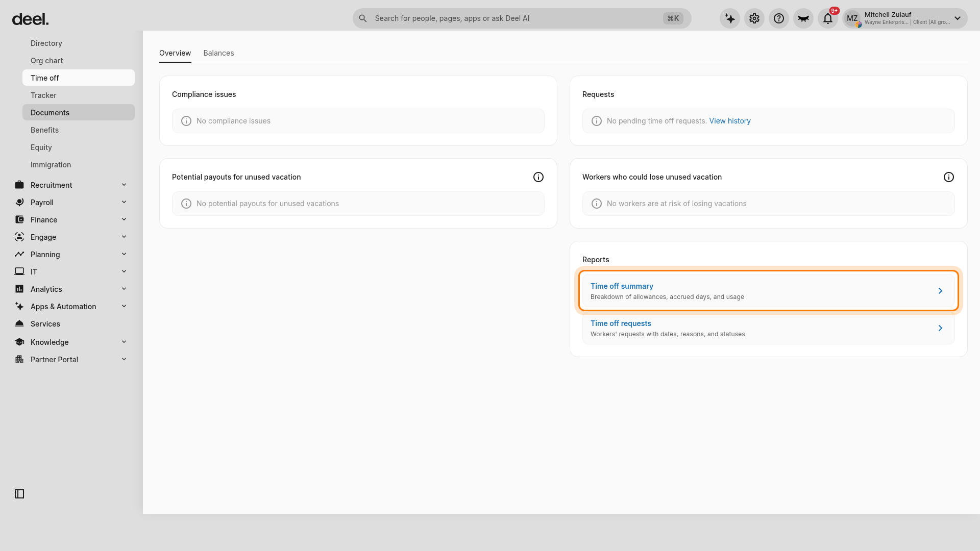Go to Directory in the sidebar

pyautogui.click(x=79, y=43)
